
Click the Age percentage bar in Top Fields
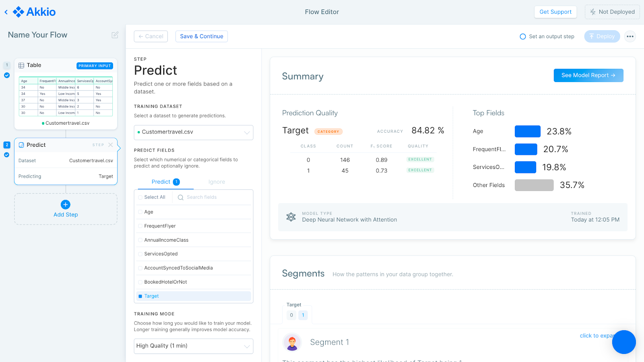527,131
